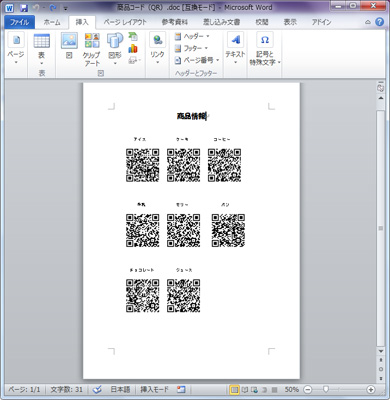Screen dimensions: 390x400
Task: Minimize the ribbon with the caret icon
Action: tap(368, 22)
